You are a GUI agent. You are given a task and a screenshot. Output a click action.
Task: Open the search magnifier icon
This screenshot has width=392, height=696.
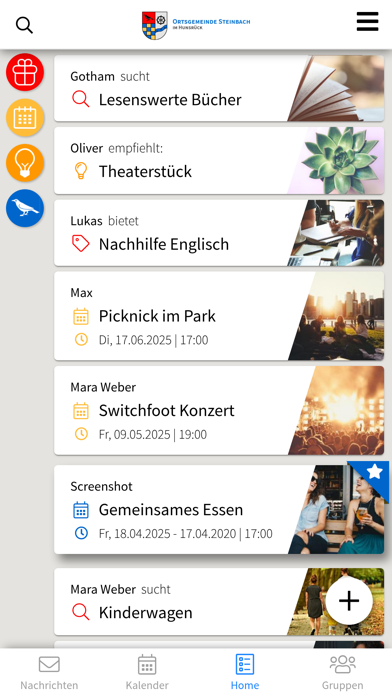tap(24, 25)
